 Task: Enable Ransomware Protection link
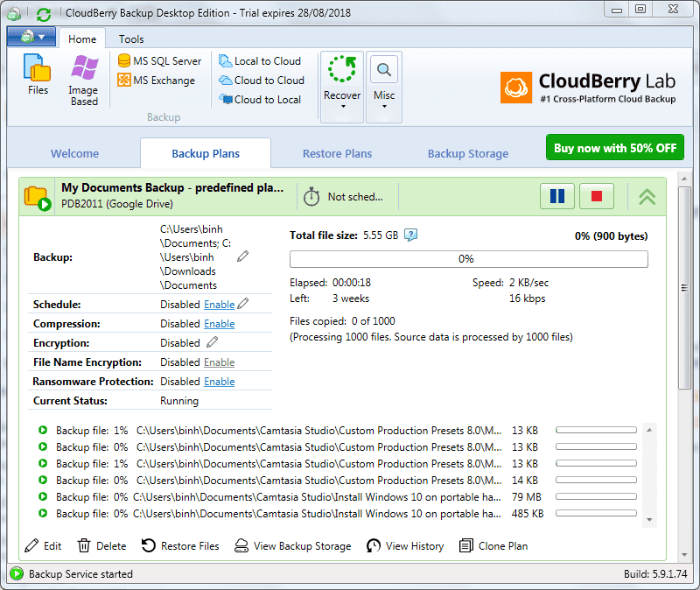[220, 382]
